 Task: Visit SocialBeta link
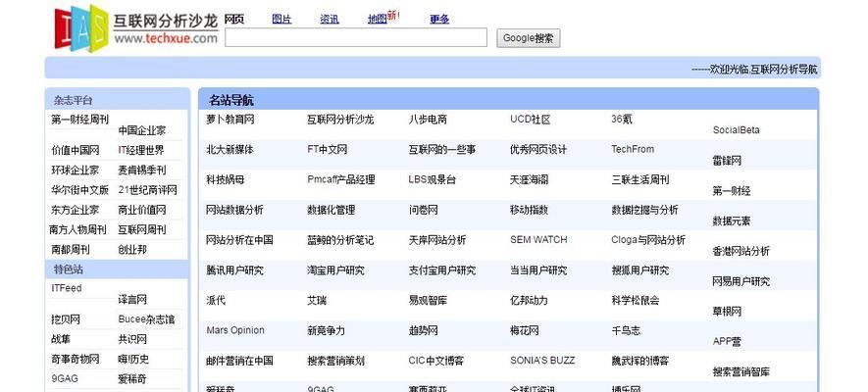coord(737,130)
